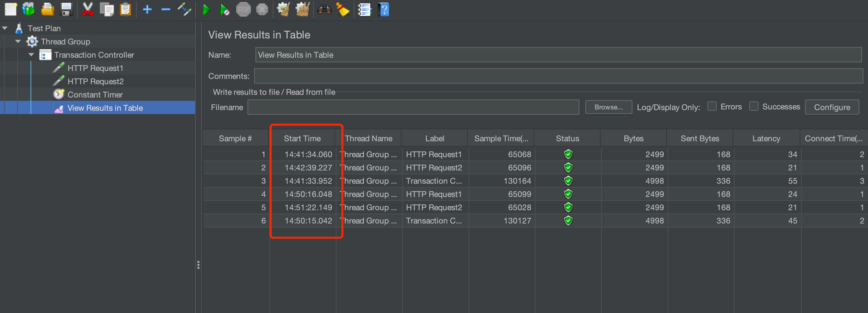Select HTTP Request1 in the tree
The width and height of the screenshot is (868, 313).
tap(95, 68)
